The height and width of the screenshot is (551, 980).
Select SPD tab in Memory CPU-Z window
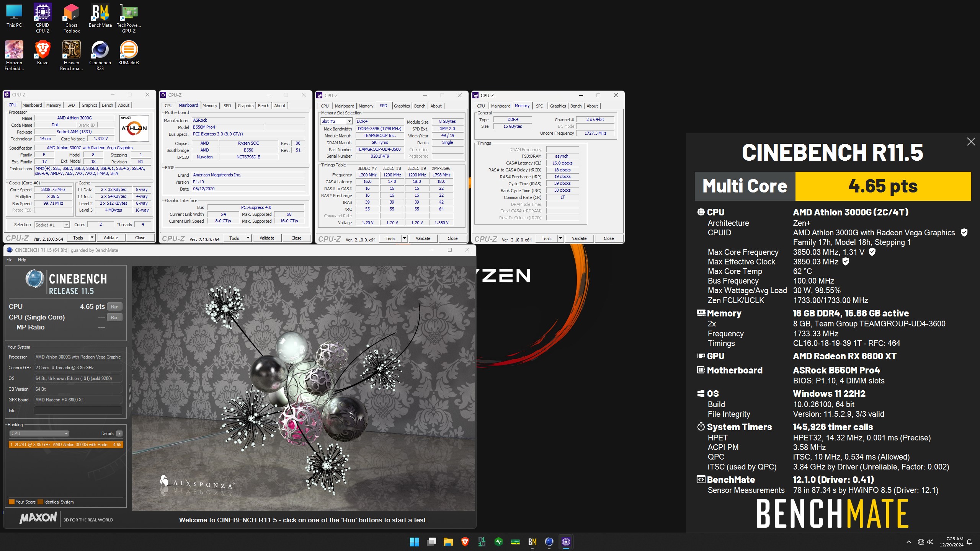539,106
